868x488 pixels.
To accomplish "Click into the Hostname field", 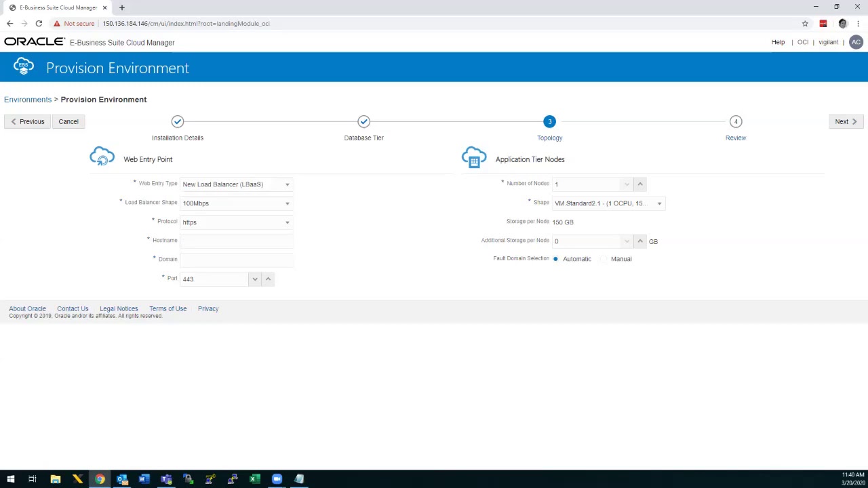I will click(236, 241).
